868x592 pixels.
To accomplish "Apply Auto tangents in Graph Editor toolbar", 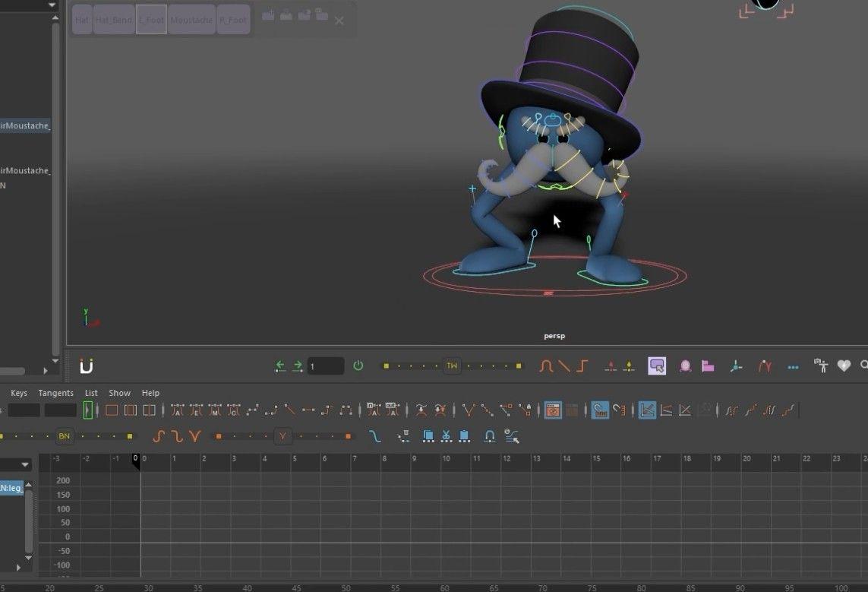I will [177, 410].
